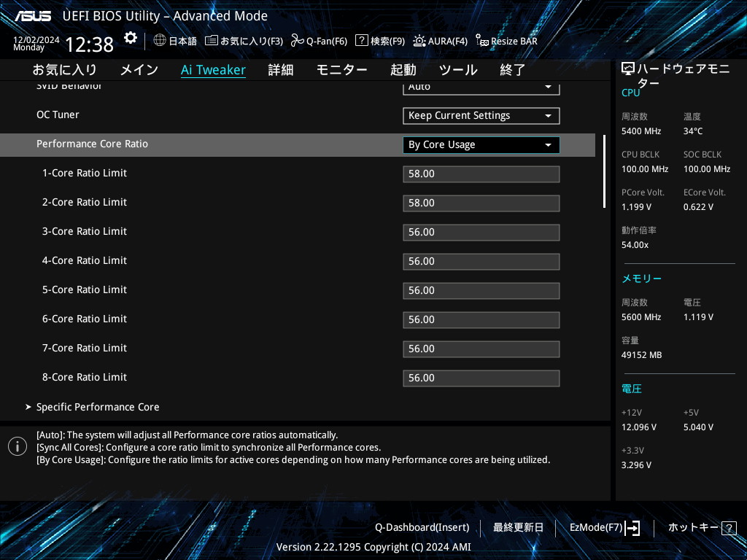Open the favorites list icon (F3)
This screenshot has width=747, height=560.
(x=211, y=41)
